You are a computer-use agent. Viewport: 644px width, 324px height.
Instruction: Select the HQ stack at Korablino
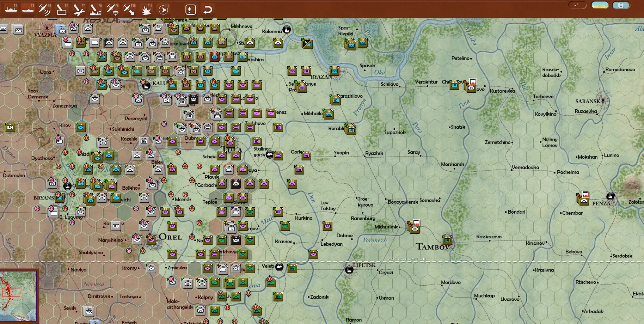(x=350, y=129)
